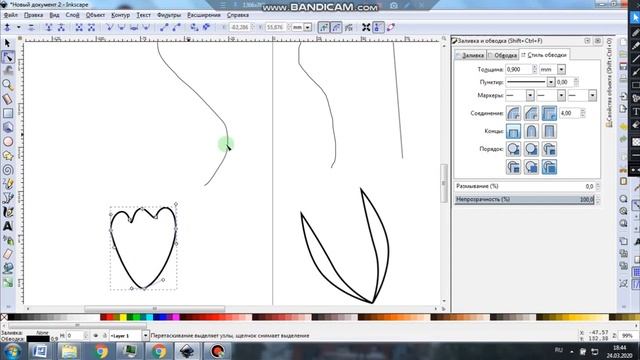Switch to the Заливка tab
This screenshot has width=640, height=360.
pyautogui.click(x=470, y=55)
